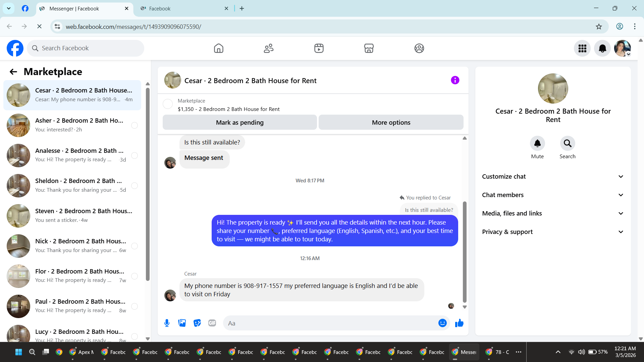The image size is (644, 362).
Task: Show hidden system tray icons chevron
Action: pos(558,352)
